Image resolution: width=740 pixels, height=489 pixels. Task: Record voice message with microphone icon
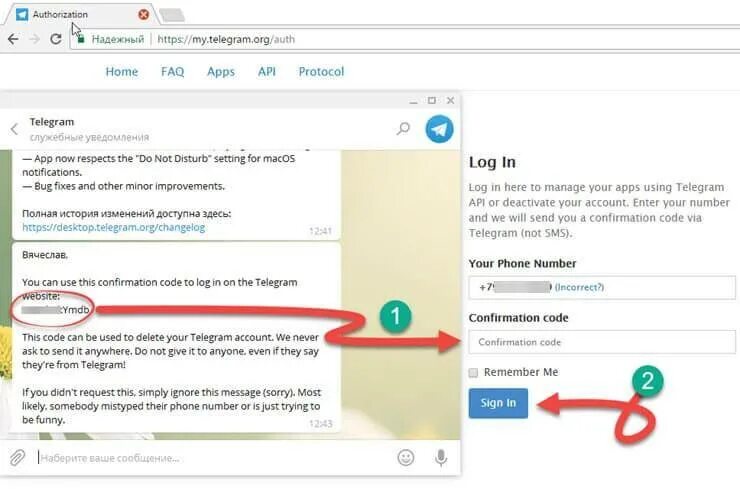tap(441, 457)
